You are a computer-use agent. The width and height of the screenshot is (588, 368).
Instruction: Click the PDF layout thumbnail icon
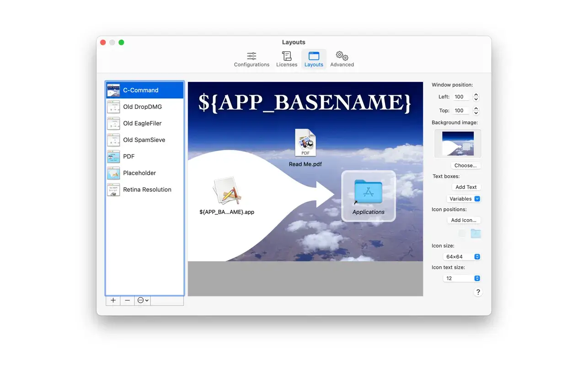click(x=113, y=157)
